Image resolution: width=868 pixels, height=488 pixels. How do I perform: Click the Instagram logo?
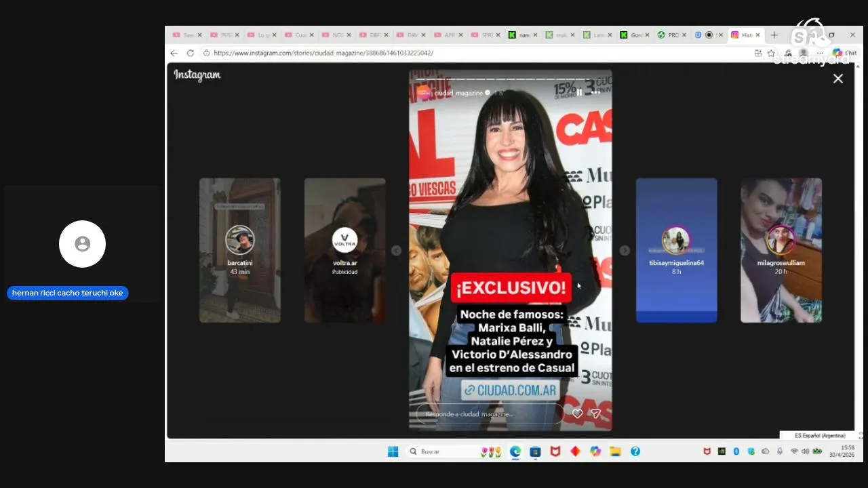197,75
